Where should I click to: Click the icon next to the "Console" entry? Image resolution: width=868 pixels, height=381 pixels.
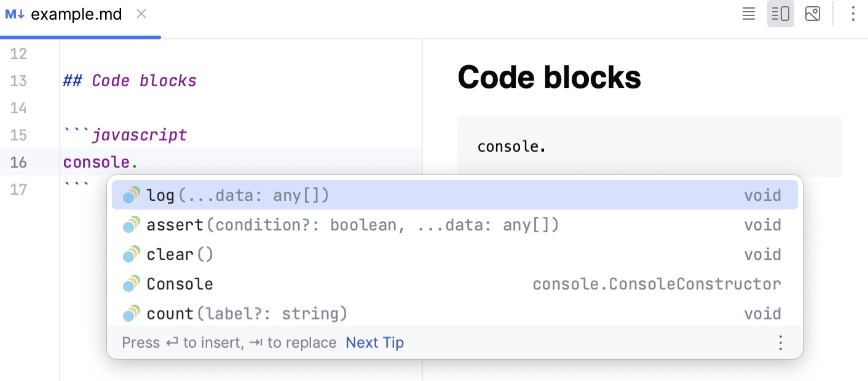(x=131, y=283)
